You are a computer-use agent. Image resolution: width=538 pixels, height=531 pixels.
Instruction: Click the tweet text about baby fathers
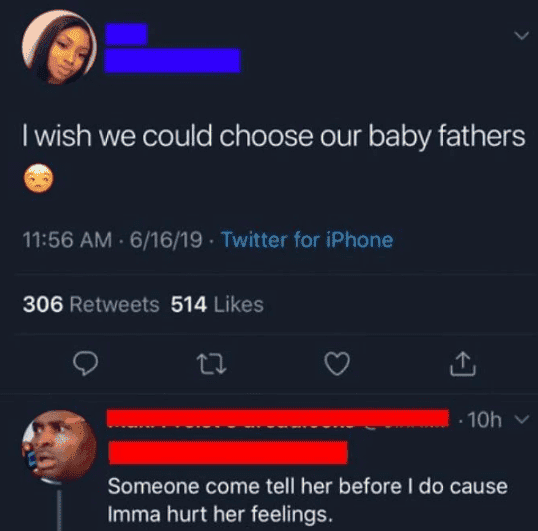pos(274,136)
